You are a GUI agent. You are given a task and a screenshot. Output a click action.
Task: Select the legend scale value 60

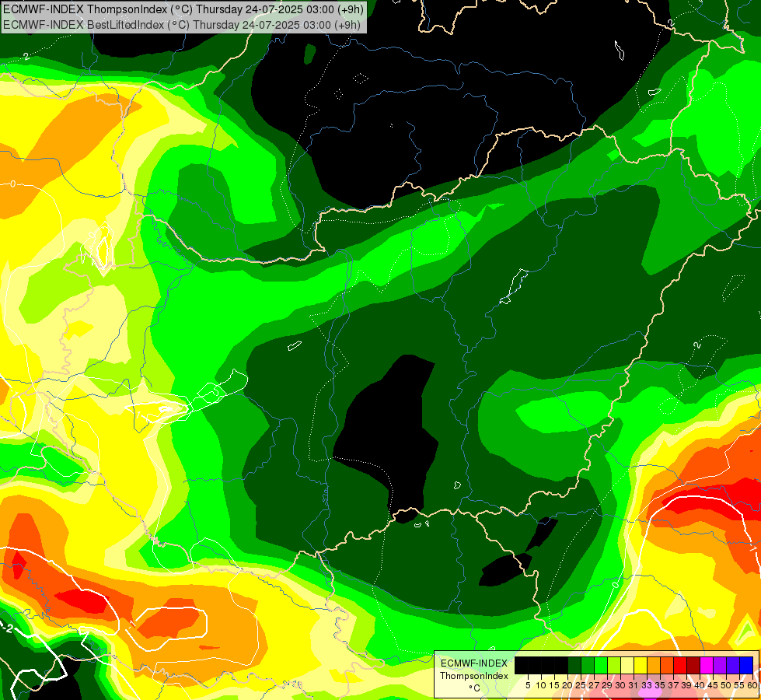[752, 685]
